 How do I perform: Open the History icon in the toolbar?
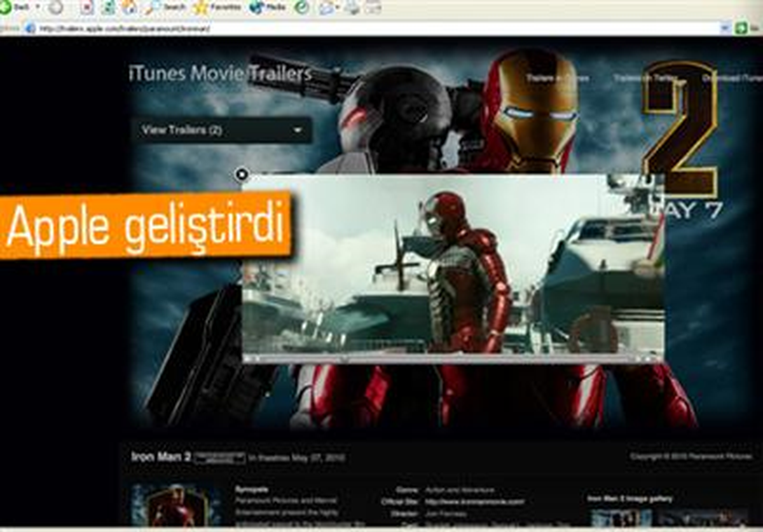coord(302,7)
